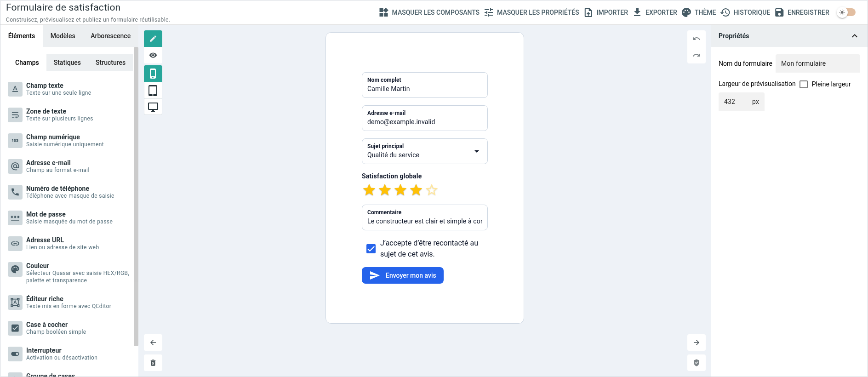The image size is (868, 377).
Task: Select the Champs sub-tab
Action: pyautogui.click(x=27, y=63)
